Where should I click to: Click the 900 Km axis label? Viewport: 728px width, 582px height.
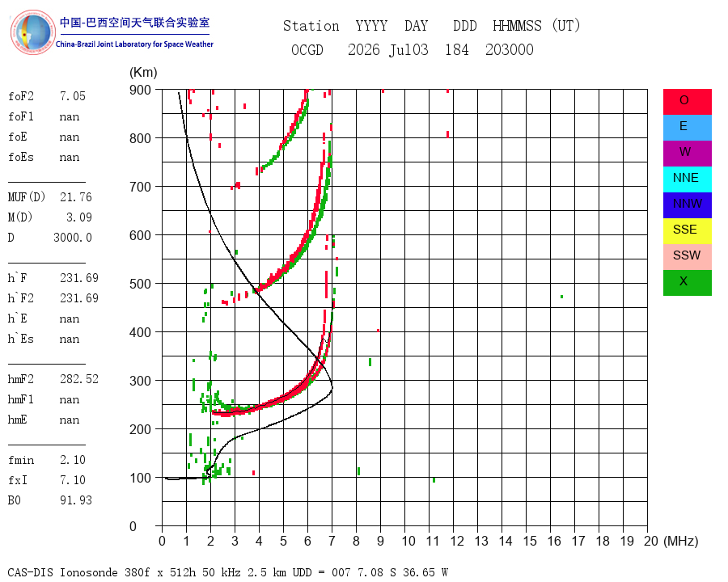[x=140, y=90]
